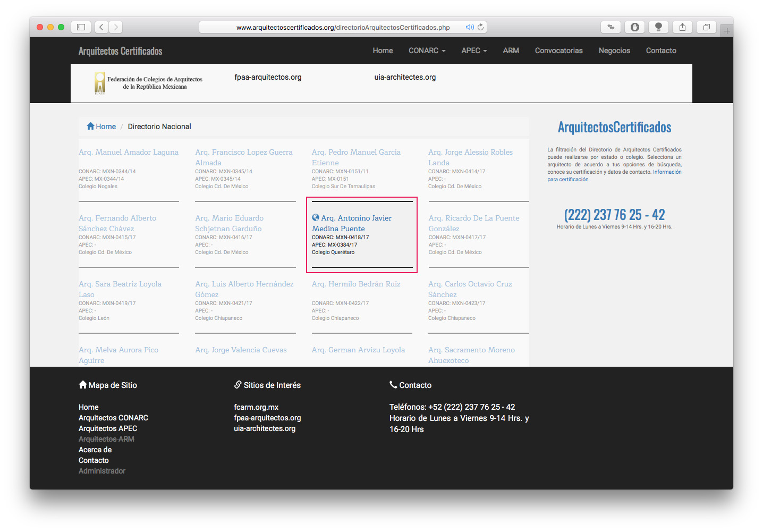Click the fcarm.org.mx footer link
The height and width of the screenshot is (532, 763).
256,407
